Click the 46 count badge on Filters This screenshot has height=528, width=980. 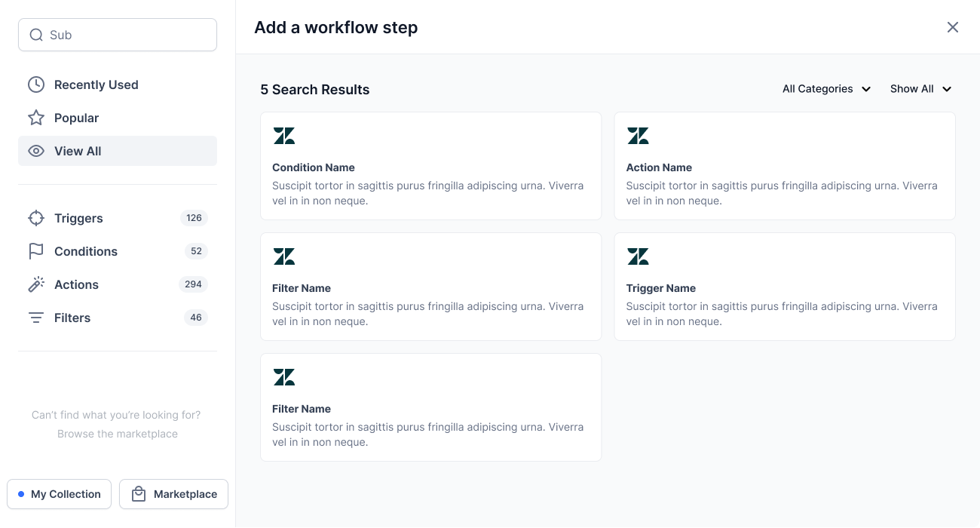196,318
